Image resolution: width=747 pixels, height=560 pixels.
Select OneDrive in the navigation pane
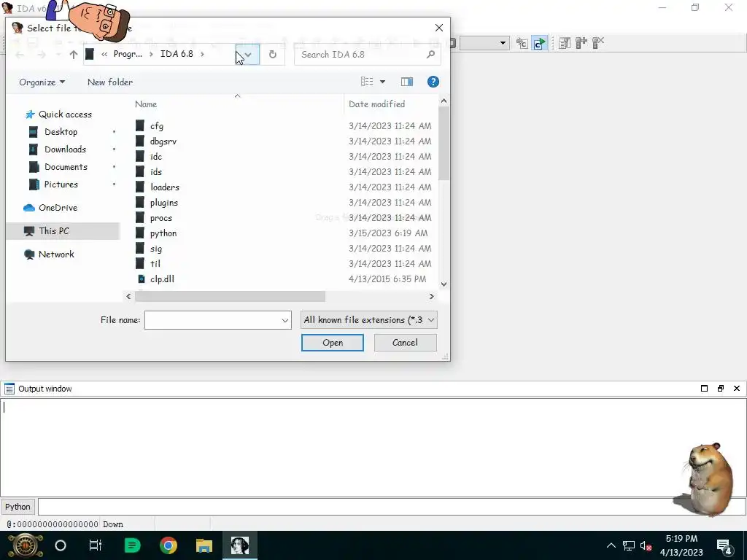click(x=58, y=208)
